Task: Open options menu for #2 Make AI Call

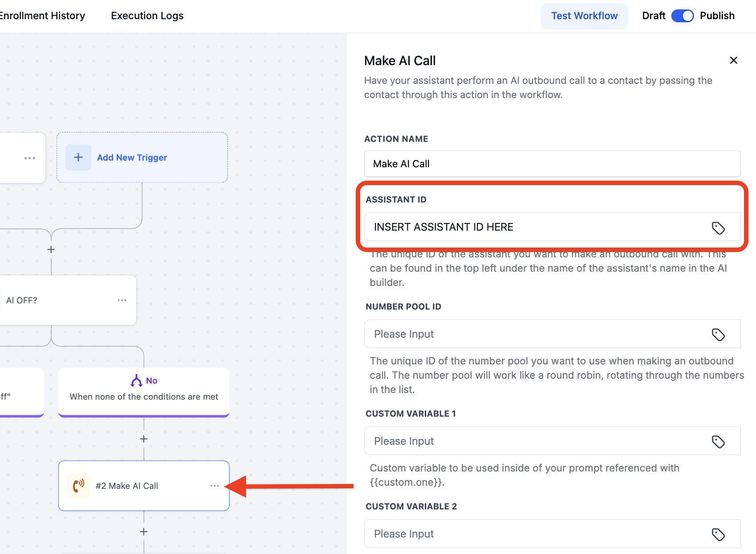Action: (x=214, y=486)
